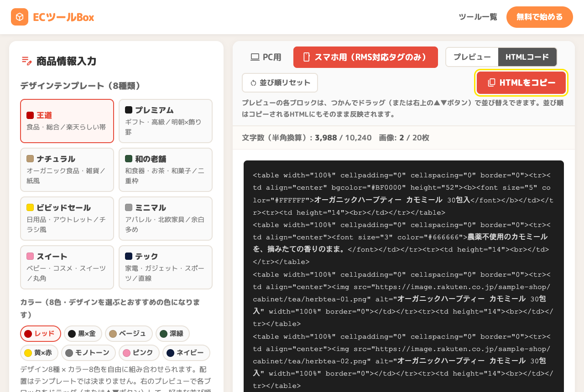Select the モノトーン color chip
This screenshot has height=392, width=584.
pos(89,353)
